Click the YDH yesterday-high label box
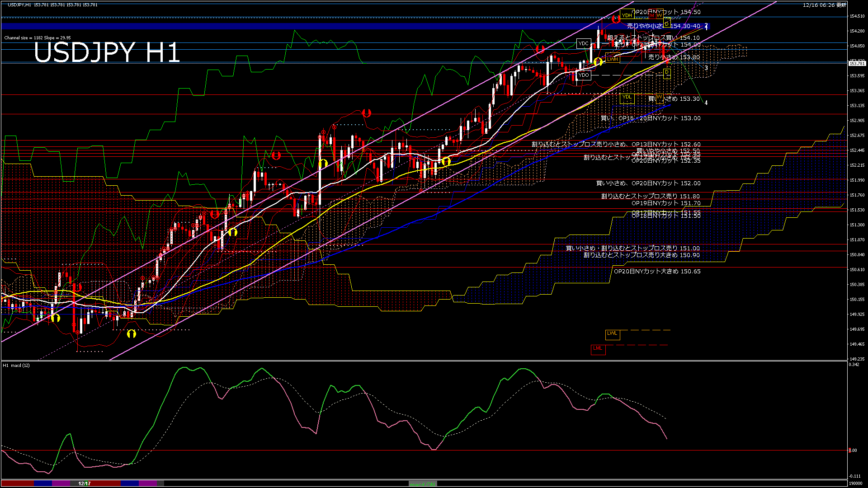868x488 pixels. point(627,15)
